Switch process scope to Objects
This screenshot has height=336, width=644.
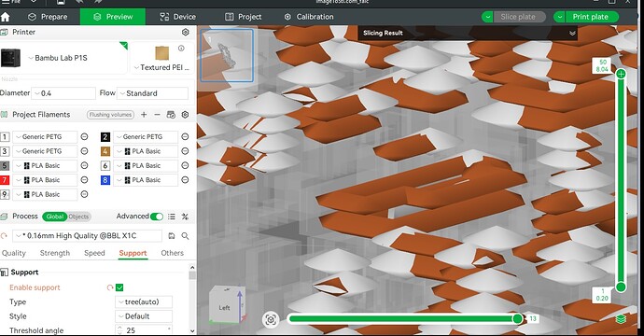78,217
